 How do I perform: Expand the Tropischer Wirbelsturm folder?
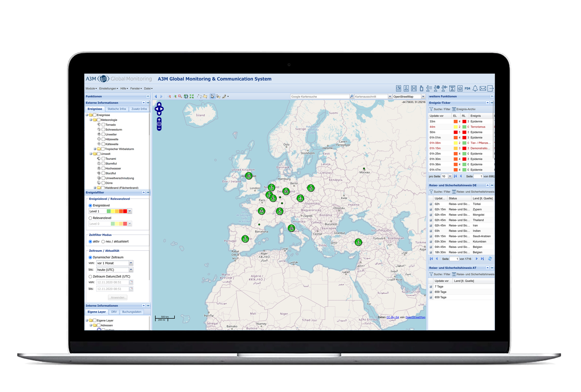(95, 149)
